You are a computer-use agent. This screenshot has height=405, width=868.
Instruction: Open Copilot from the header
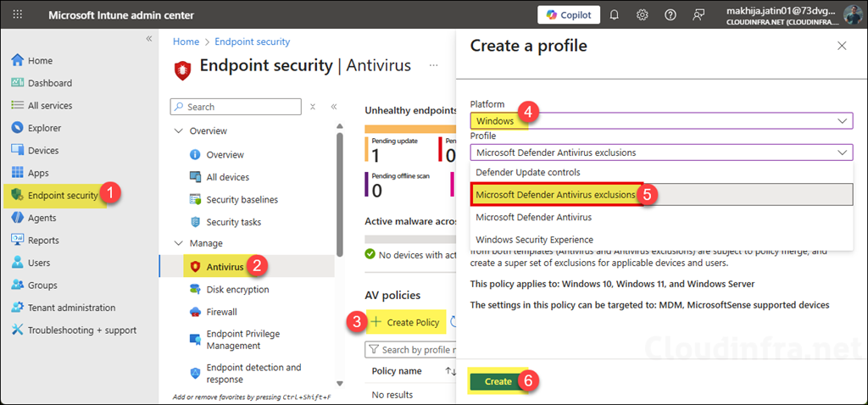[569, 15]
